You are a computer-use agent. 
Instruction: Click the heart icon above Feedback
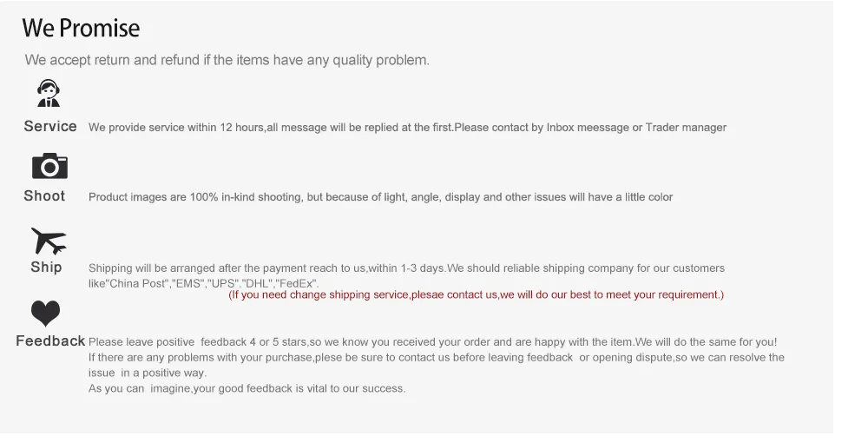pos(45,314)
